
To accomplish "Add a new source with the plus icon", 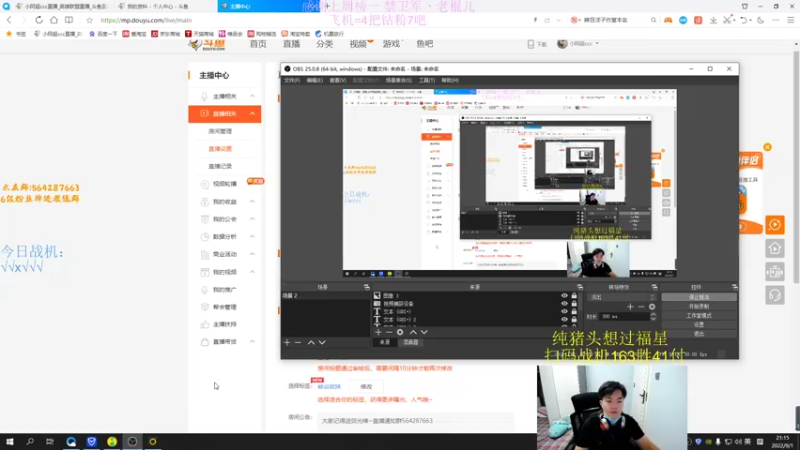I will pyautogui.click(x=378, y=332).
